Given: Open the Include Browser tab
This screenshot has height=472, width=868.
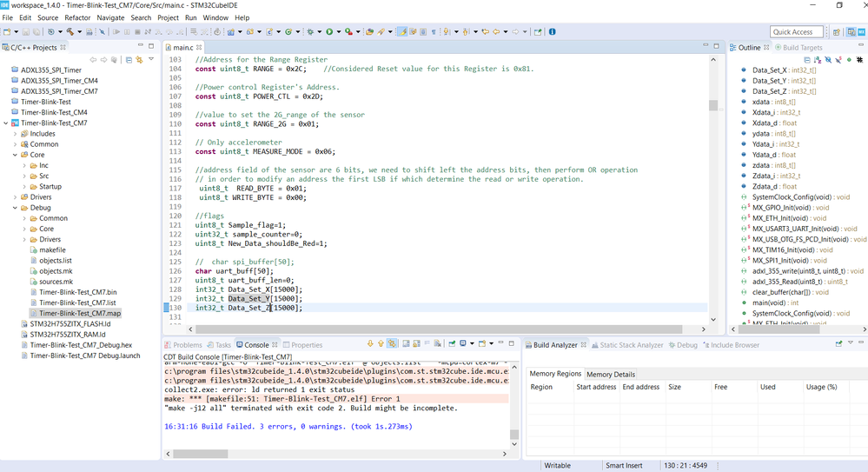Looking at the screenshot, I should (731, 344).
